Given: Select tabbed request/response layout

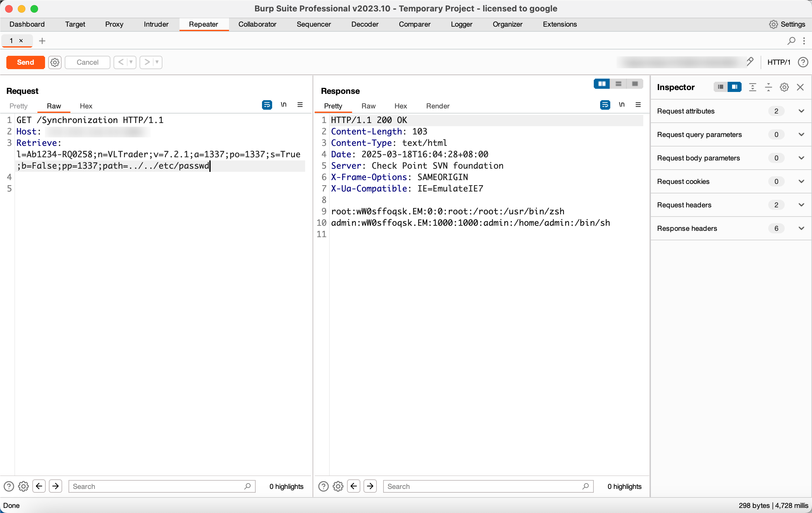Looking at the screenshot, I should (635, 84).
